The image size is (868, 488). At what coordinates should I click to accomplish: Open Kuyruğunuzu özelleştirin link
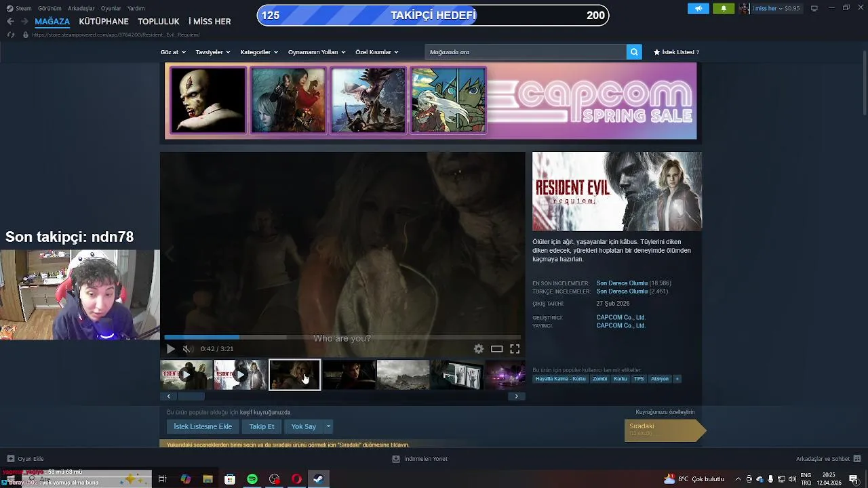[665, 412]
